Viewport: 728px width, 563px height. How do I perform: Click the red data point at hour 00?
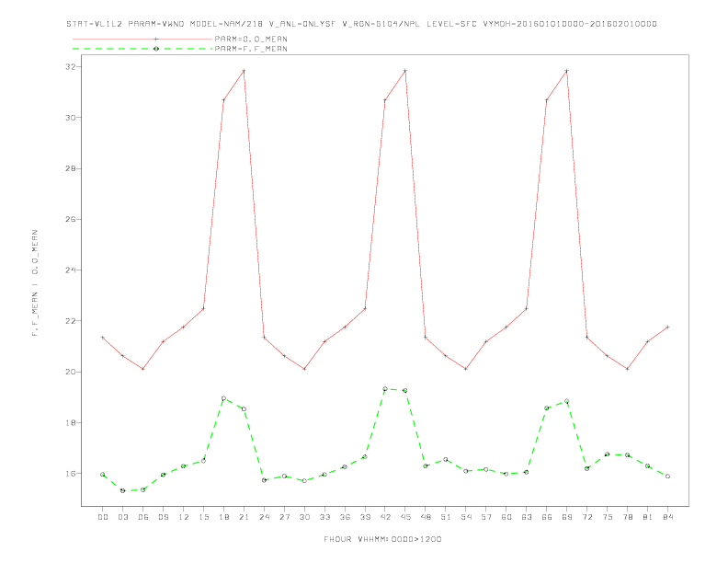click(x=103, y=338)
